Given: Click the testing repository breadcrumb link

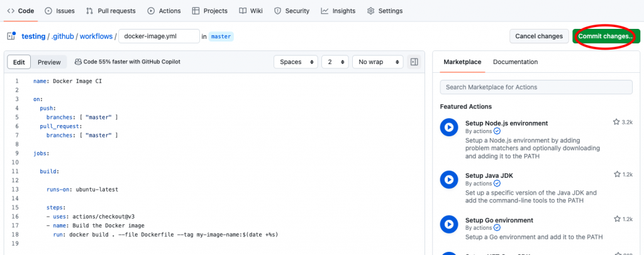Looking at the screenshot, I should click(x=33, y=36).
